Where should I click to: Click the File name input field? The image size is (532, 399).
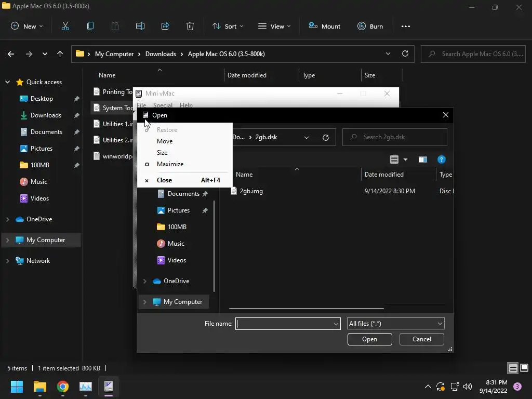point(288,324)
